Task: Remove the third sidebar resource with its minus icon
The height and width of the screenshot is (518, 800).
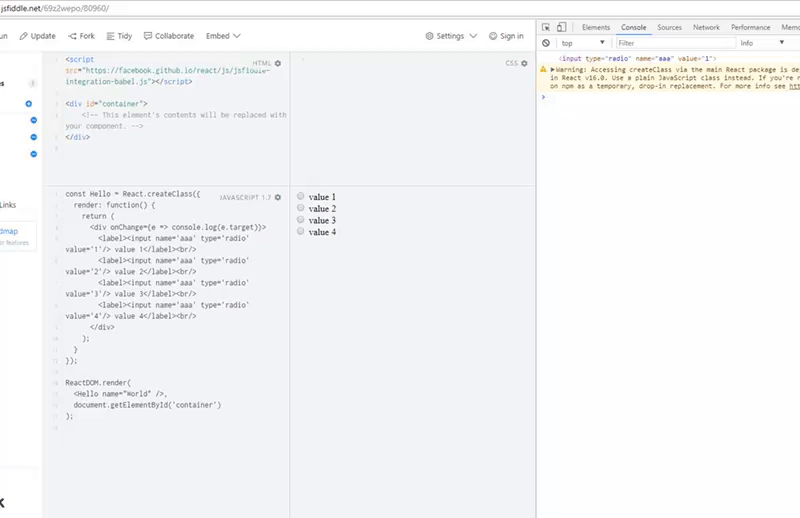Action: [34, 154]
